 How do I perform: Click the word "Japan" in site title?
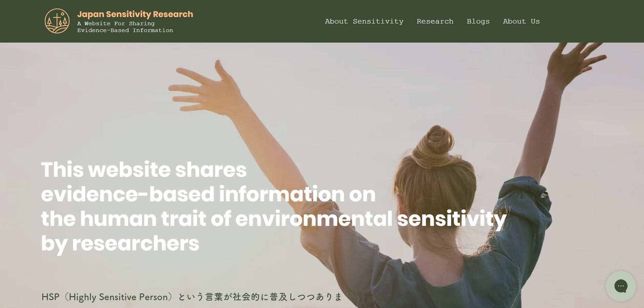(x=90, y=14)
